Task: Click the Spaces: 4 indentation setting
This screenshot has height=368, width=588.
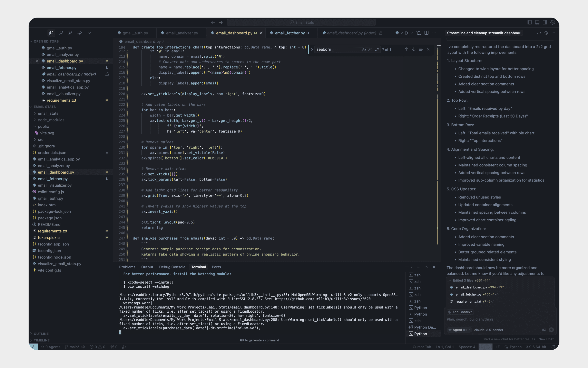Action: (467, 347)
